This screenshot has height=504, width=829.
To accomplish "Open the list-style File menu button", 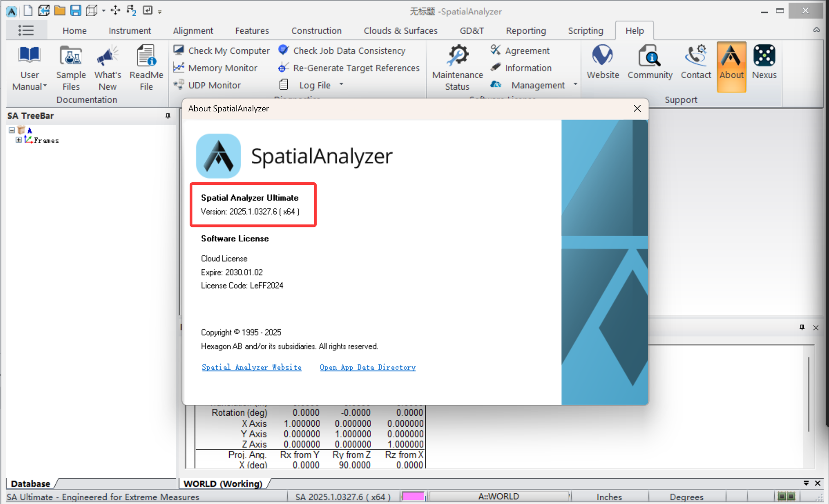I will point(26,30).
